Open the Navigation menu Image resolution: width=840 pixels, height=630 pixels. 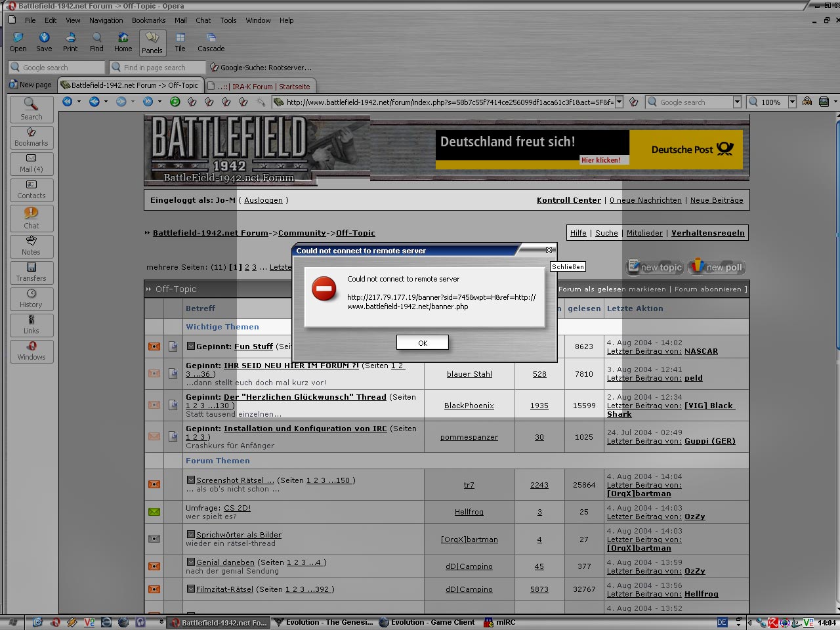click(x=106, y=20)
